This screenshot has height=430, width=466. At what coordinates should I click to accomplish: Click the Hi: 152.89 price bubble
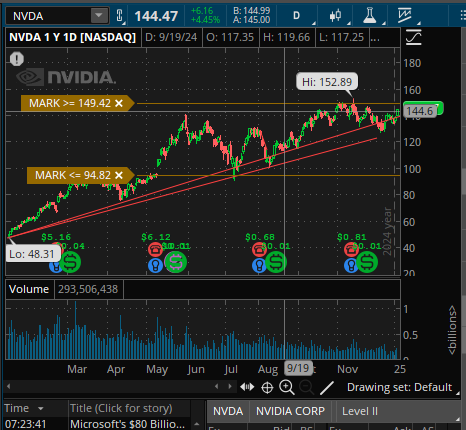[x=327, y=82]
